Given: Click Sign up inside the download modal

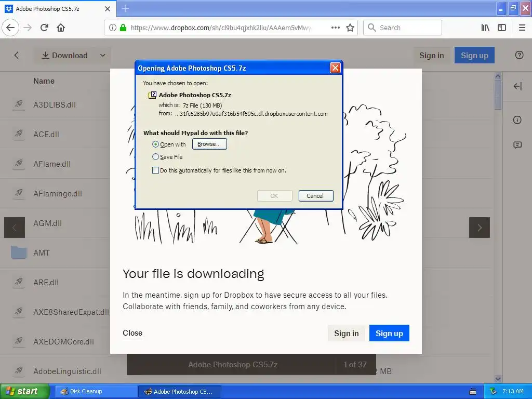Looking at the screenshot, I should coord(389,333).
